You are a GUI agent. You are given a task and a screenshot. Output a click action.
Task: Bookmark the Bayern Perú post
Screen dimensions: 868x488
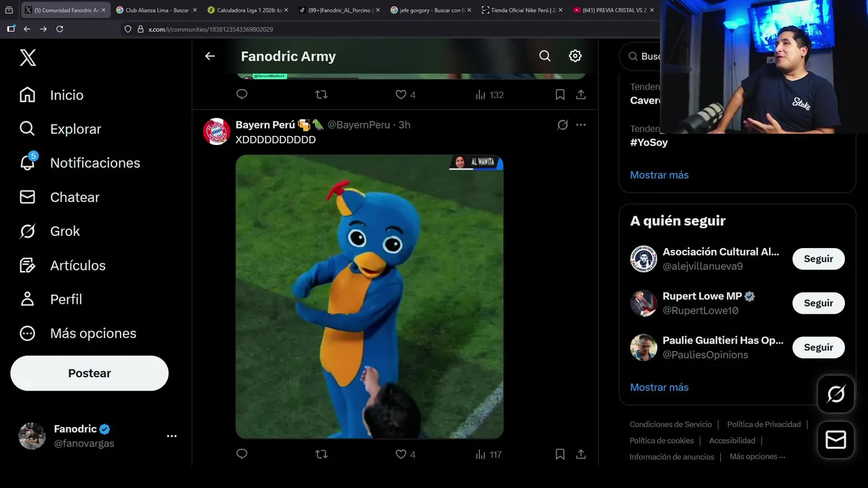click(x=560, y=454)
